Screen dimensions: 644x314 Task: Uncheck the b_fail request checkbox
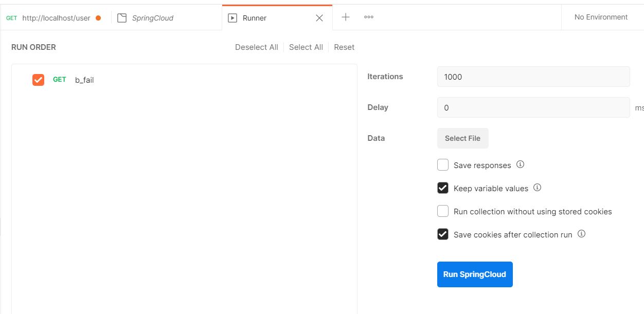pos(38,80)
